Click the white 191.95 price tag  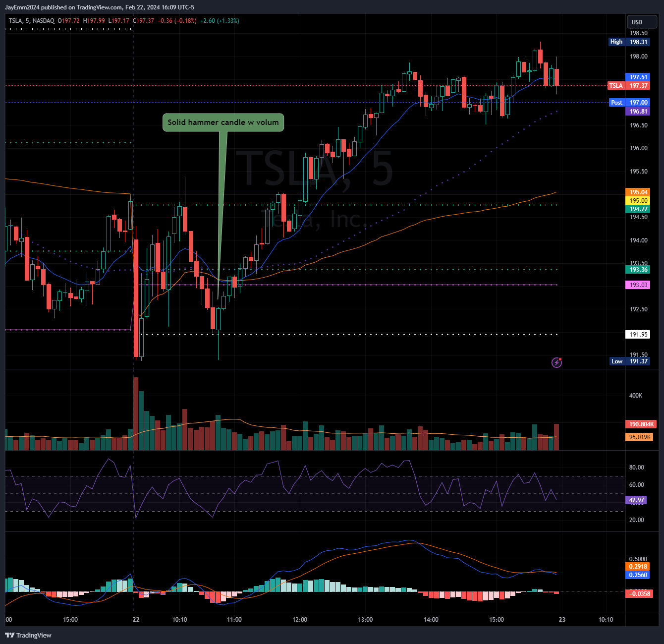tap(638, 335)
